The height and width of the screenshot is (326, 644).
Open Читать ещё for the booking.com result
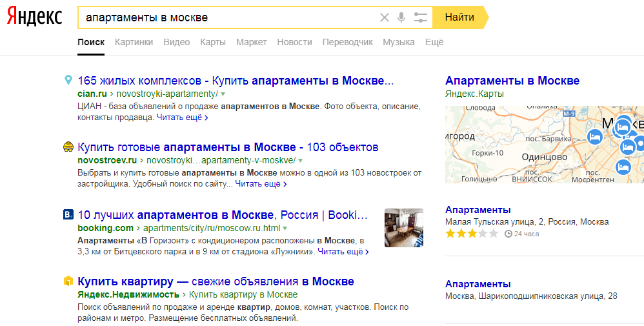coord(343,252)
